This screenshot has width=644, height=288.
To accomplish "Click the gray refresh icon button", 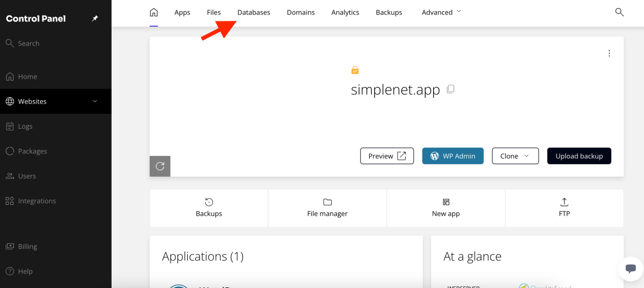I will [160, 166].
